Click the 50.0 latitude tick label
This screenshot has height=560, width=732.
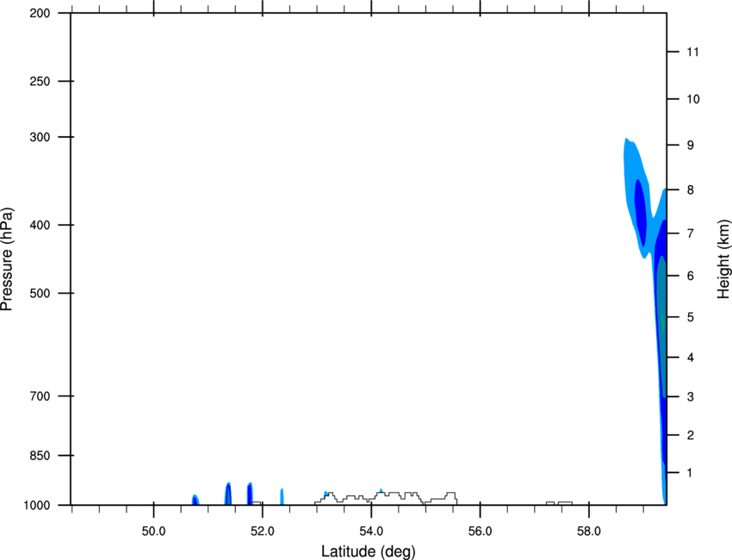[153, 532]
